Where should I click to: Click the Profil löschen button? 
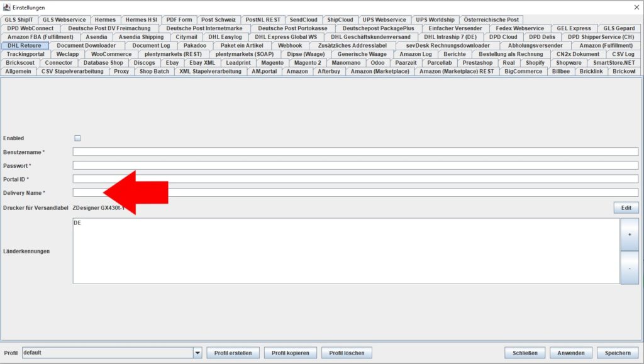[x=347, y=353]
